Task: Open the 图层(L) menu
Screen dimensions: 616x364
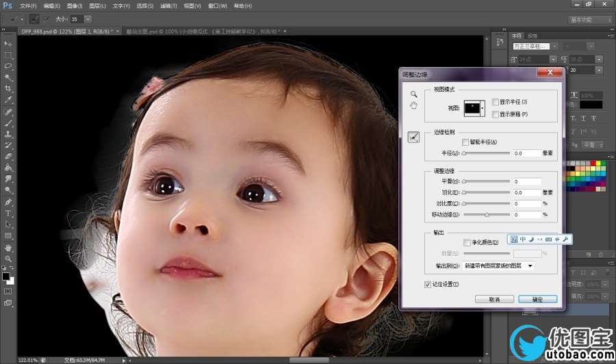Action: click(x=97, y=6)
